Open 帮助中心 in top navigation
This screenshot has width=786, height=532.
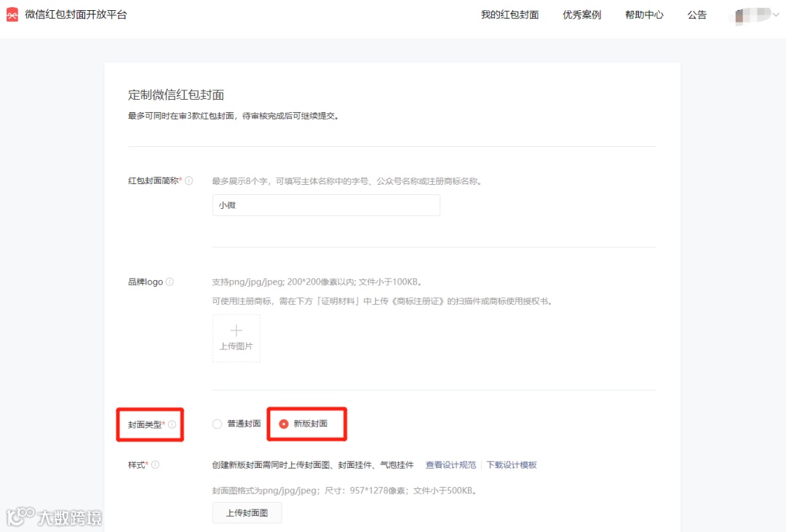pyautogui.click(x=644, y=15)
